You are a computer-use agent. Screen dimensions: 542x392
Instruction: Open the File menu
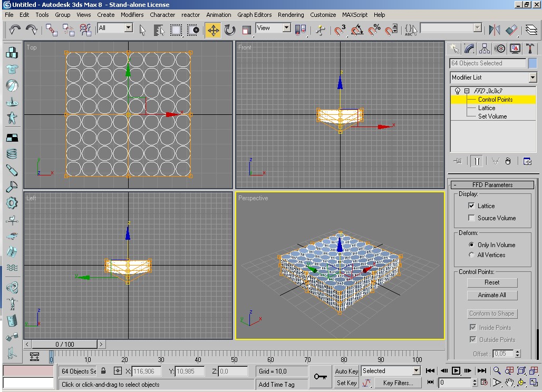9,15
